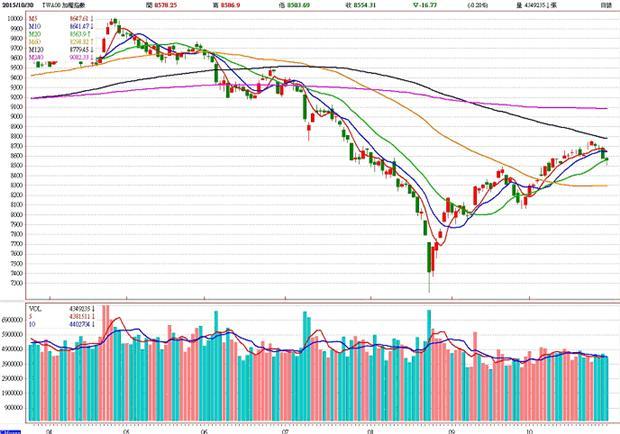Click the M120 moving average legend label
The width and height of the screenshot is (620, 434).
click(37, 50)
